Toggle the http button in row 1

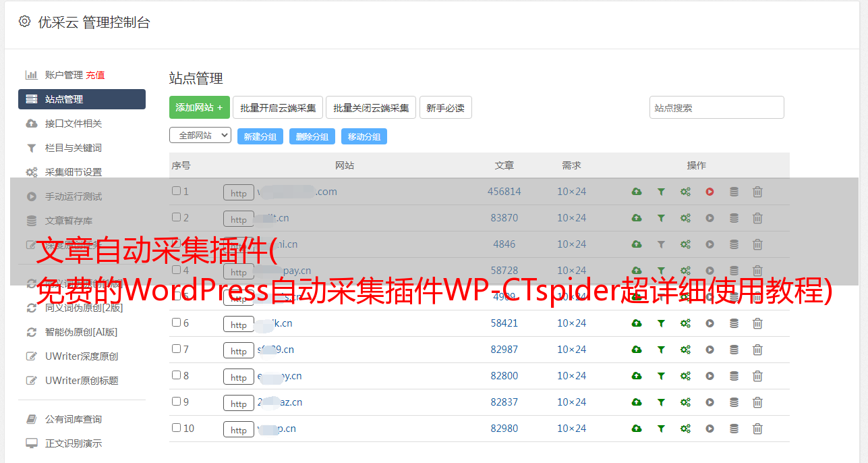coord(239,193)
